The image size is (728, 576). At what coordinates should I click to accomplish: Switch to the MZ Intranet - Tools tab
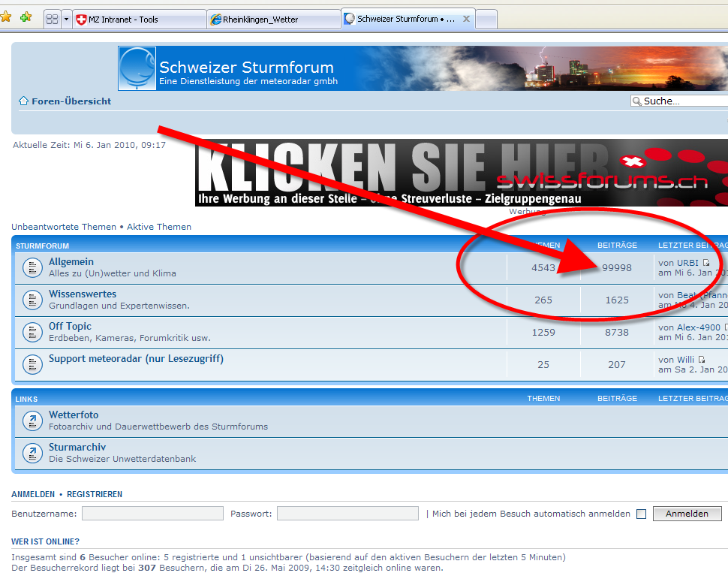tap(140, 20)
